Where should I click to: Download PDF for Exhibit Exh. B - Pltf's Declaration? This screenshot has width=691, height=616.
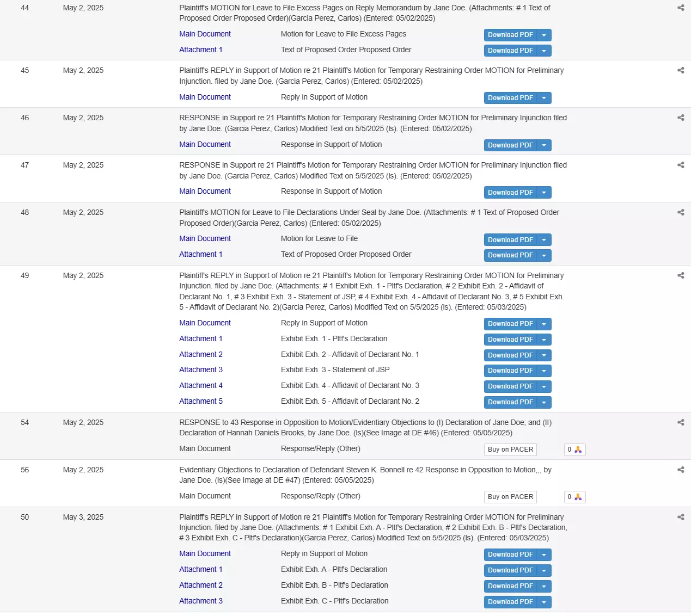tap(510, 586)
